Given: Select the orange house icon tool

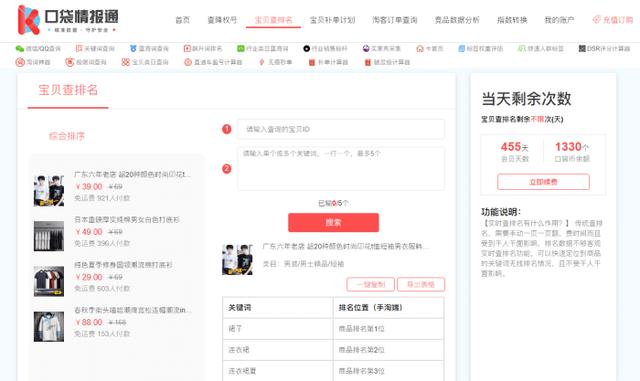Looking at the screenshot, I should (x=420, y=49).
